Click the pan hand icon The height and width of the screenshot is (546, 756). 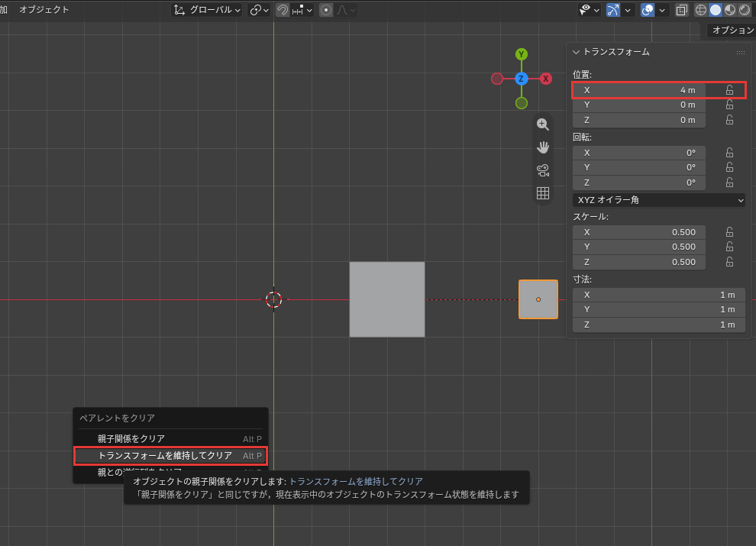[x=543, y=147]
